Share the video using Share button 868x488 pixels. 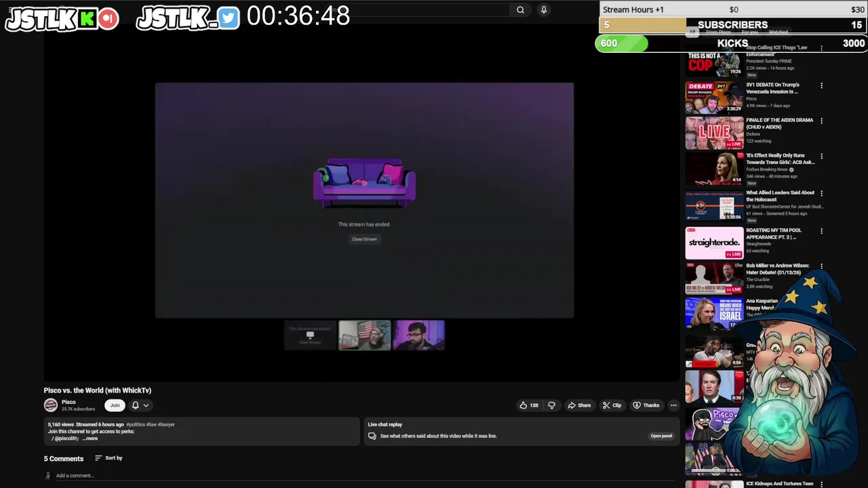click(x=579, y=405)
